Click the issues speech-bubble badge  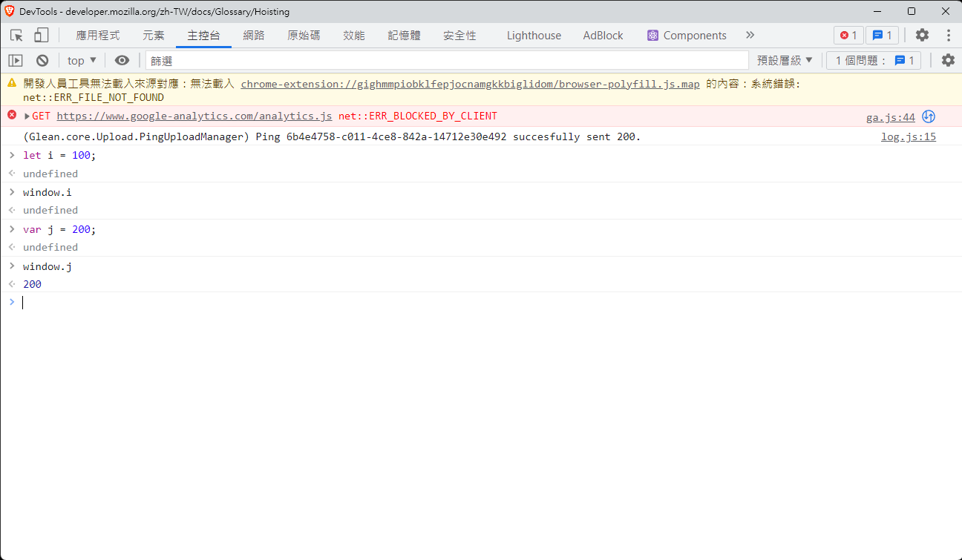coord(882,35)
